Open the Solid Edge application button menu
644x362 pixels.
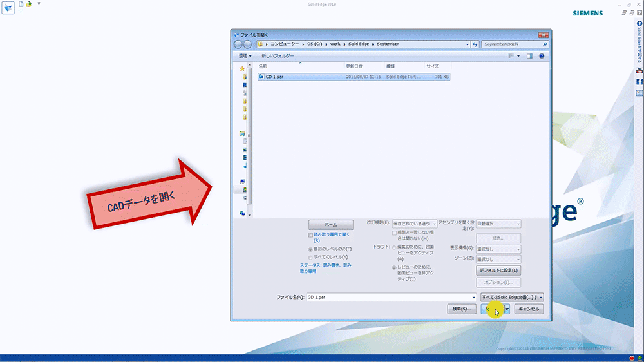(x=8, y=7)
